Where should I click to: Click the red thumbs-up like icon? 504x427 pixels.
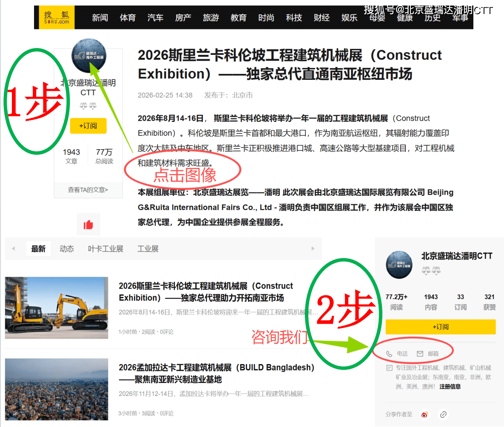88,224
